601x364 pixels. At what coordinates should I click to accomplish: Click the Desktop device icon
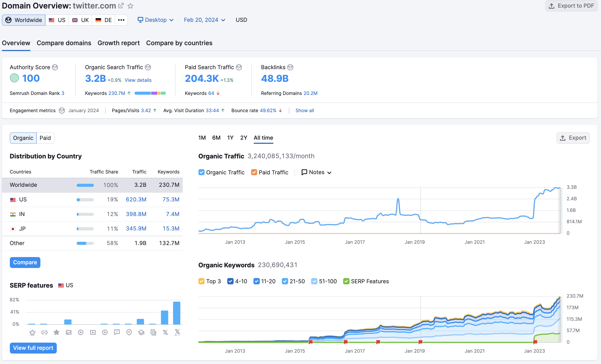pyautogui.click(x=139, y=19)
